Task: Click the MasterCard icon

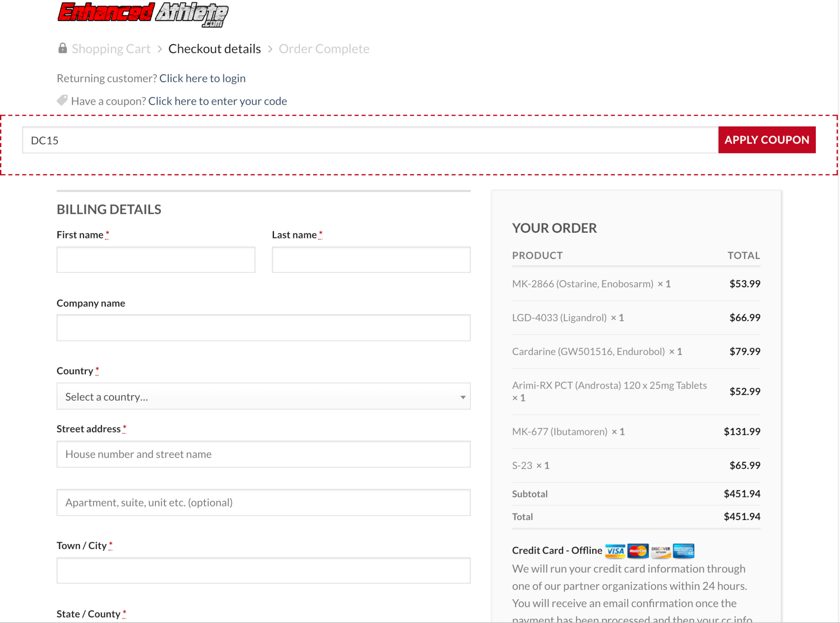Action: [638, 550]
